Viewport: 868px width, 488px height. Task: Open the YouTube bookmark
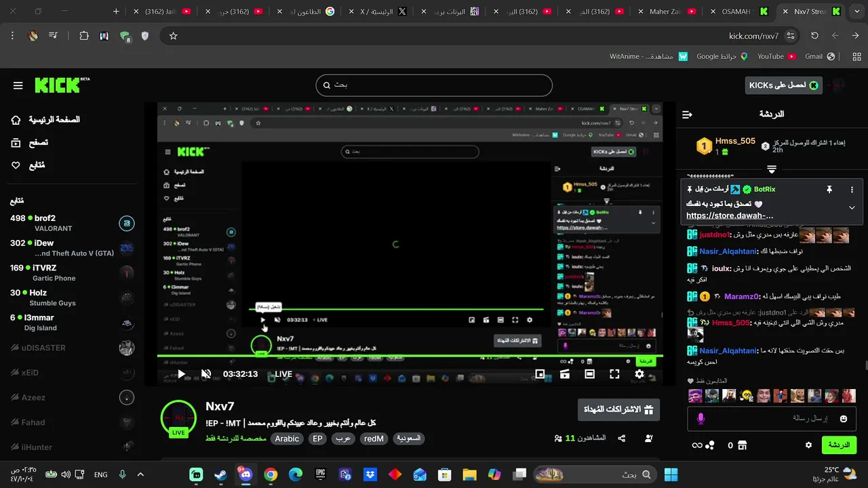776,57
